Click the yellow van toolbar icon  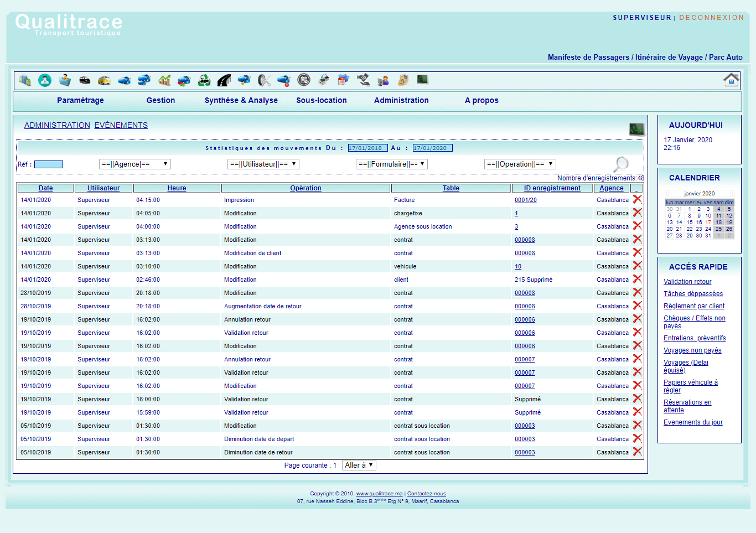tap(104, 80)
